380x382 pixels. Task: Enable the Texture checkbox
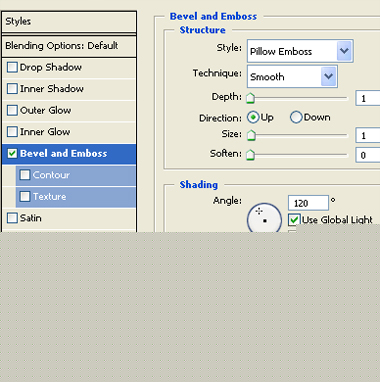(x=25, y=196)
